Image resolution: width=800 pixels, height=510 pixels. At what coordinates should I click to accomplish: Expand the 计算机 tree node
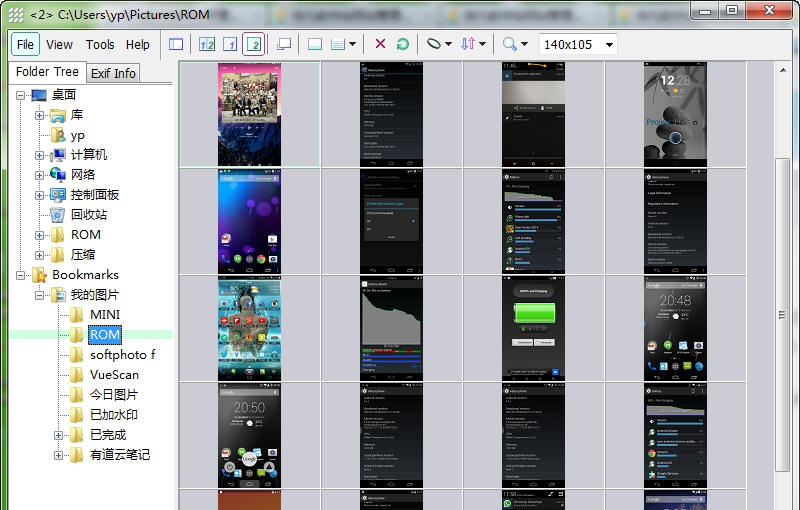click(40, 155)
